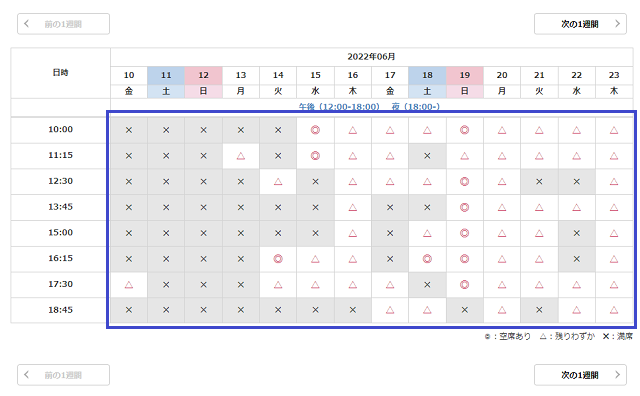Select triangle slot on 22nd at 13:45
This screenshot has height=396, width=640.
(x=576, y=207)
